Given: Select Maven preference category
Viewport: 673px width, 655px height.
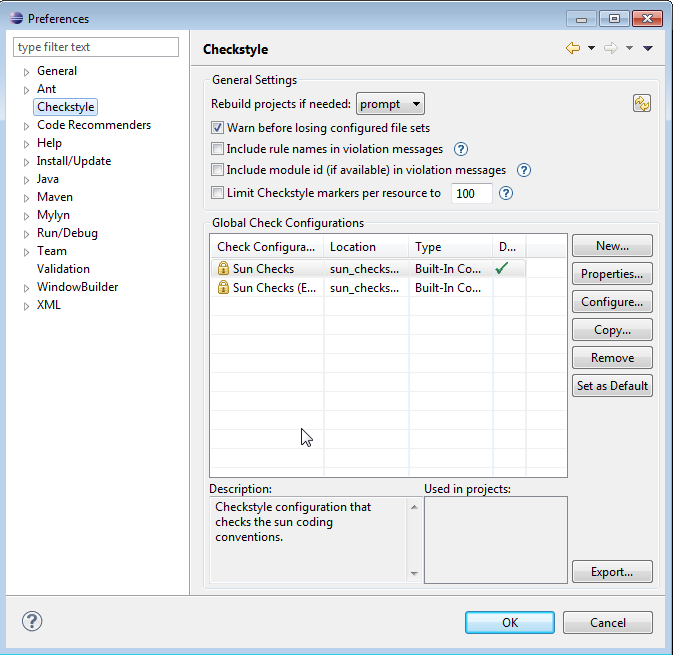Looking at the screenshot, I should [55, 197].
